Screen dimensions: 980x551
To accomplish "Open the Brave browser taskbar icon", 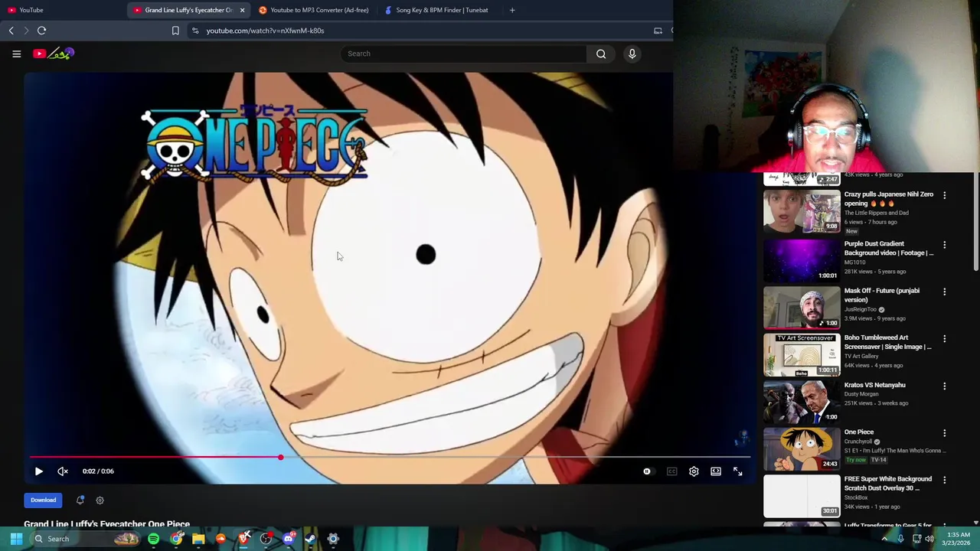I will click(x=243, y=539).
